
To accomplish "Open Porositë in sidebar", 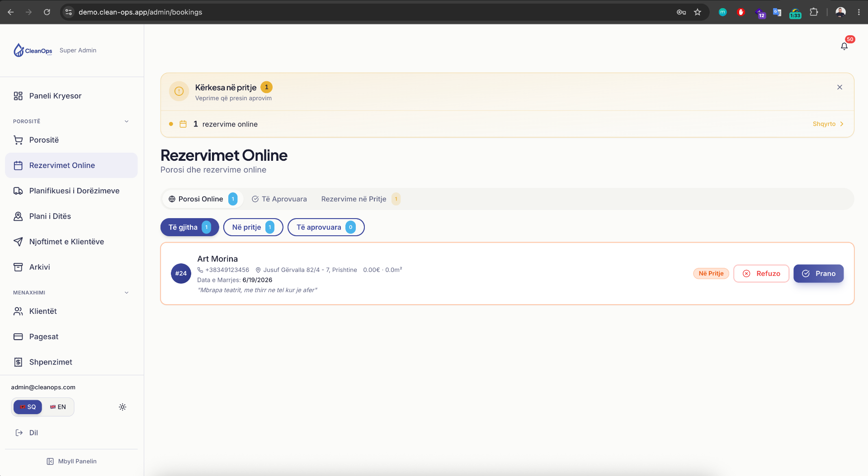I will [71, 140].
